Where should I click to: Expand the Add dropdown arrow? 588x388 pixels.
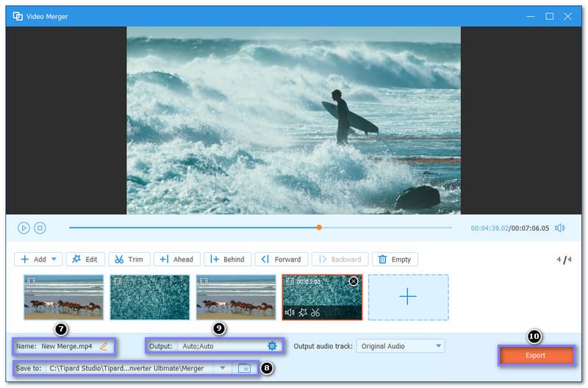click(54, 259)
